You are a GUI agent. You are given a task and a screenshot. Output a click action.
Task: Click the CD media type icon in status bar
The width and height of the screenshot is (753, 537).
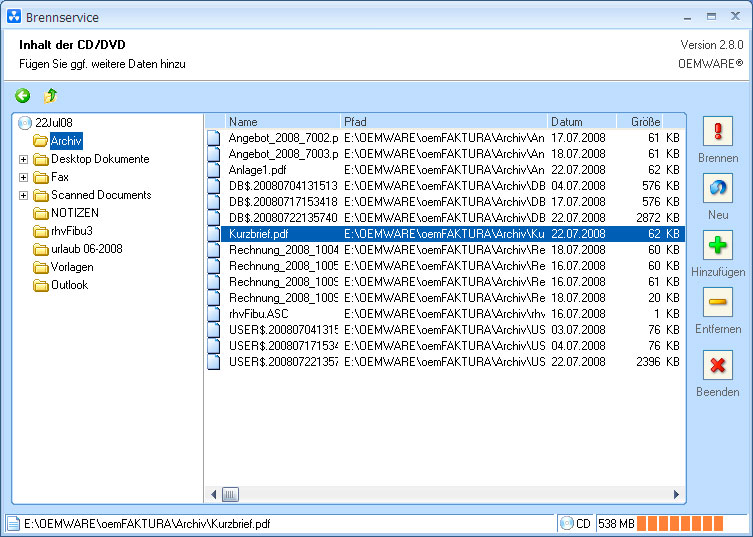567,524
